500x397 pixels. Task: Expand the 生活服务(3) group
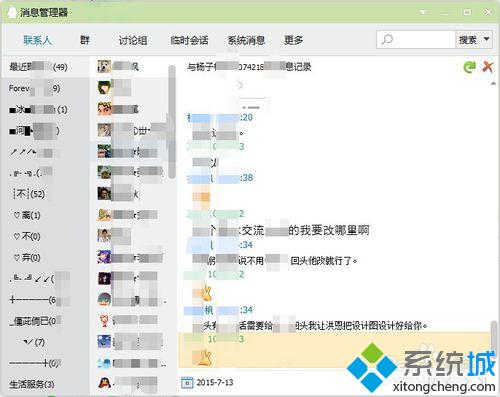pos(32,384)
